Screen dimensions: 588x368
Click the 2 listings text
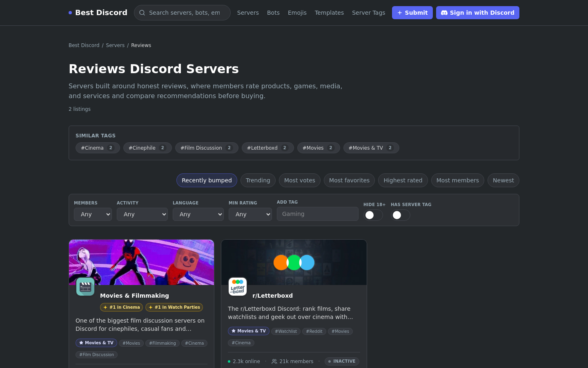[x=80, y=109]
